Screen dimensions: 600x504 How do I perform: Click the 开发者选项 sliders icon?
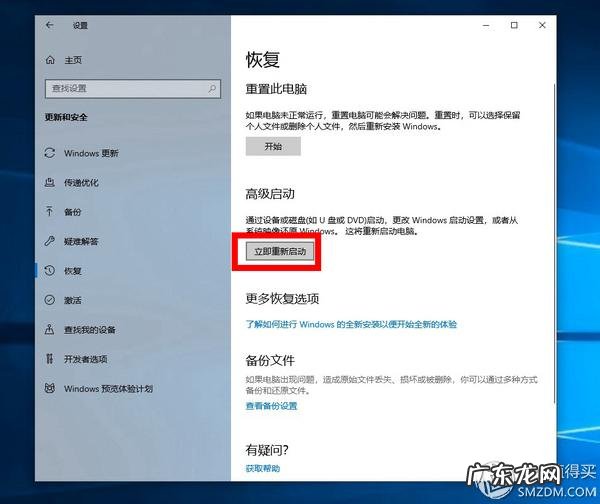click(x=50, y=359)
